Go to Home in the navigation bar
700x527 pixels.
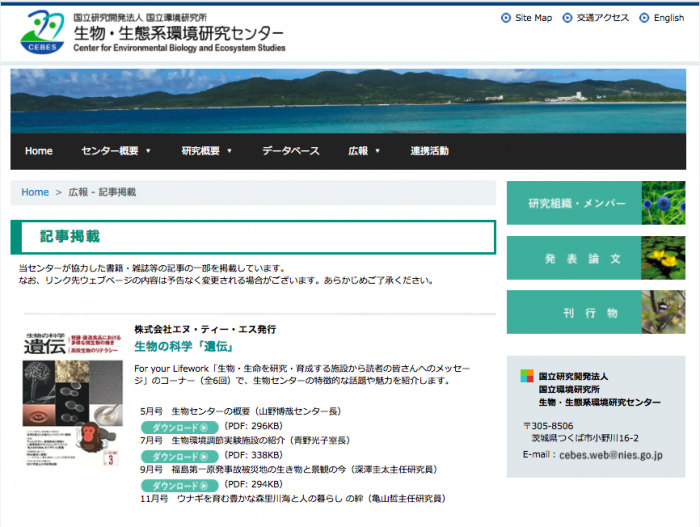[x=39, y=151]
